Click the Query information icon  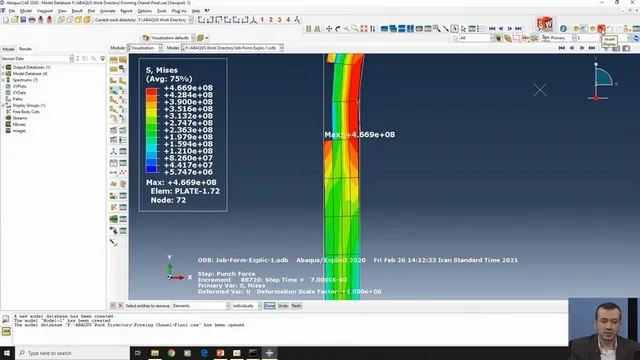point(563,29)
